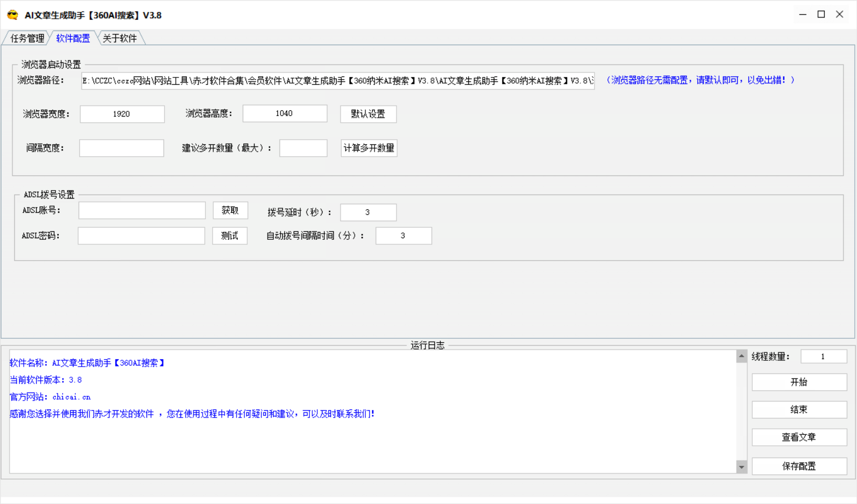The image size is (857, 504).
Task: Click the 拨号延时（秒） field
Action: (368, 212)
